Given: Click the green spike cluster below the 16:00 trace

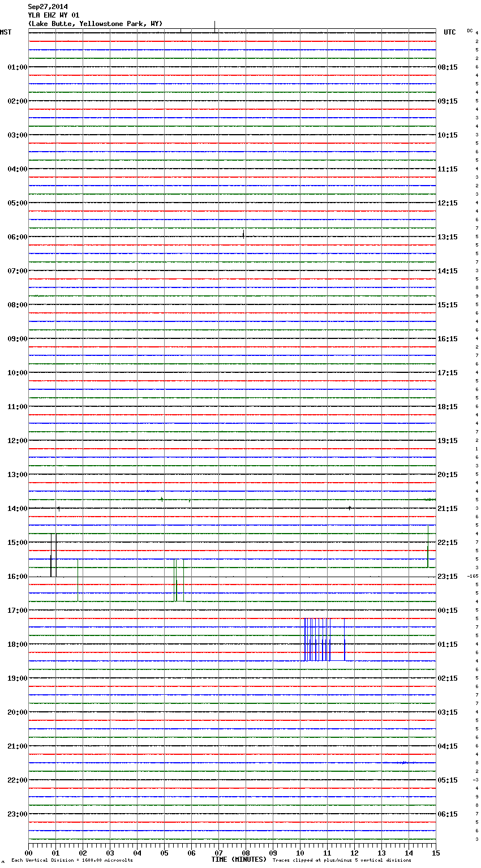Looking at the screenshot, I should tap(178, 580).
